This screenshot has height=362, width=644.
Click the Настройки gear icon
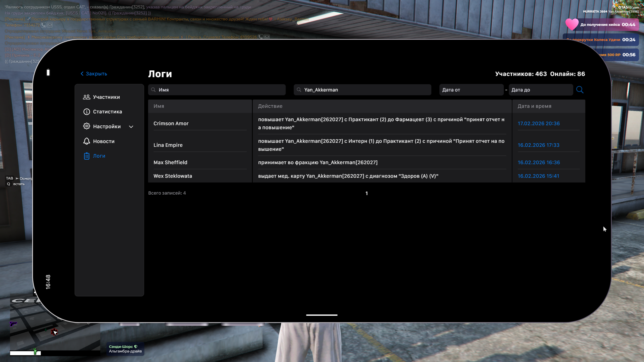tap(87, 126)
